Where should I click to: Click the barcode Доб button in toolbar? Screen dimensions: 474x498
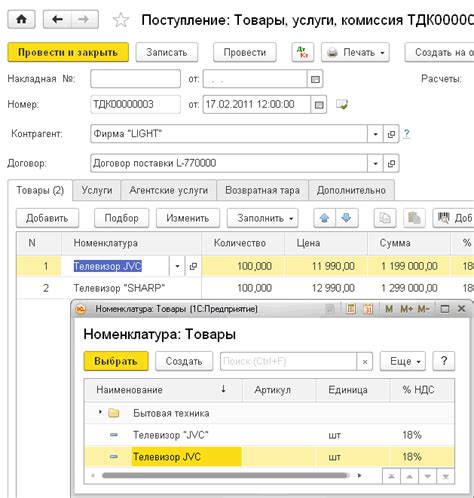point(454,218)
